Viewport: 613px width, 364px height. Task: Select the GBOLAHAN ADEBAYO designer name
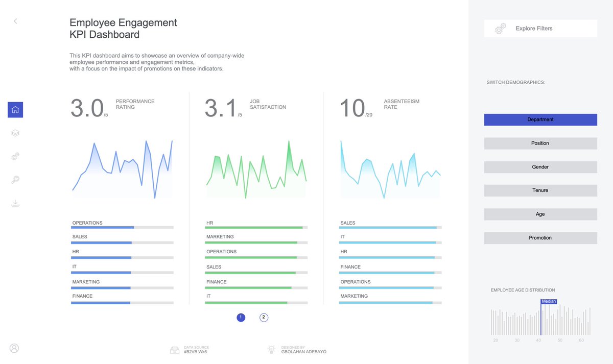pos(304,352)
